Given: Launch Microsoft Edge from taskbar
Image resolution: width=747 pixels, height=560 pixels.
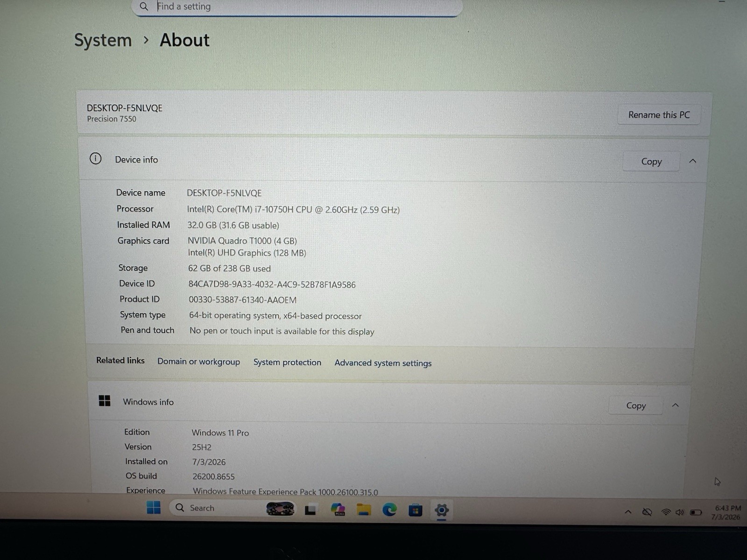Looking at the screenshot, I should [x=389, y=510].
